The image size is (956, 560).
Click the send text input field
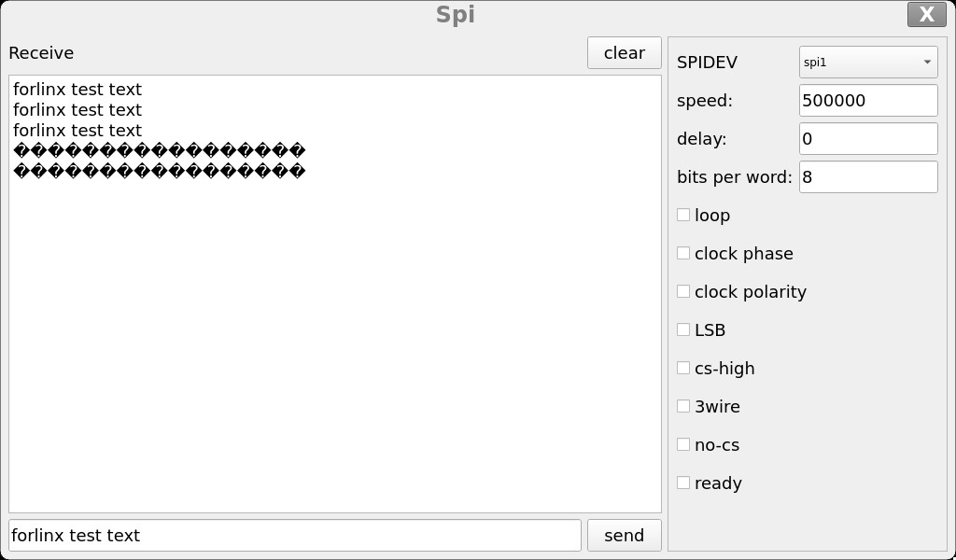pyautogui.click(x=294, y=536)
